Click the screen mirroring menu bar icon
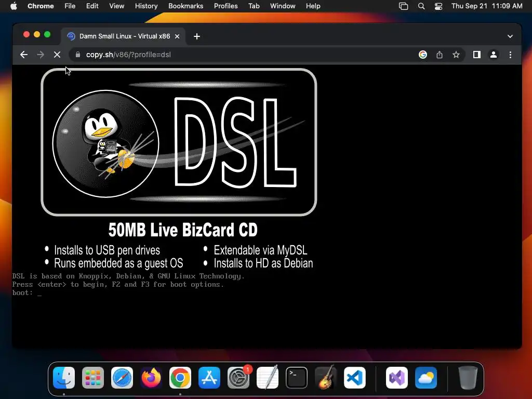Screen dimensions: 532x399 [403, 6]
